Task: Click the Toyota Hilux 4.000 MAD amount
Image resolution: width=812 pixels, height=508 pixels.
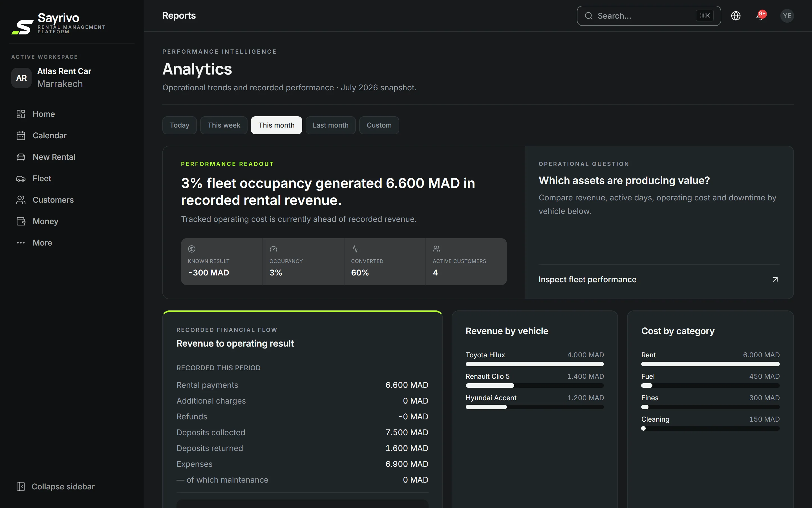Action: point(586,355)
